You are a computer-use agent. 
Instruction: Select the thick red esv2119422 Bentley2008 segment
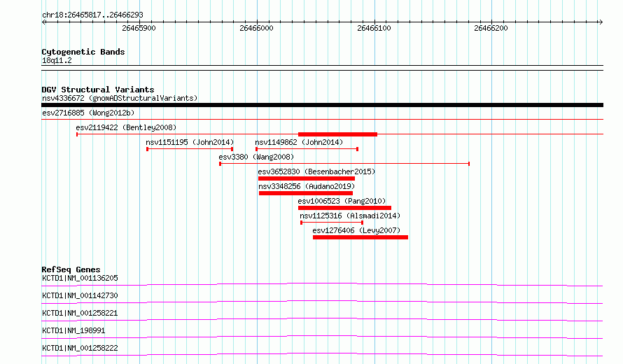pos(337,134)
